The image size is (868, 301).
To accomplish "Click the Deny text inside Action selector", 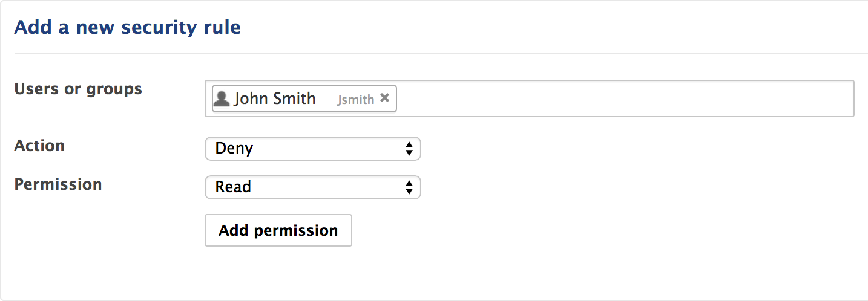I will tap(234, 149).
